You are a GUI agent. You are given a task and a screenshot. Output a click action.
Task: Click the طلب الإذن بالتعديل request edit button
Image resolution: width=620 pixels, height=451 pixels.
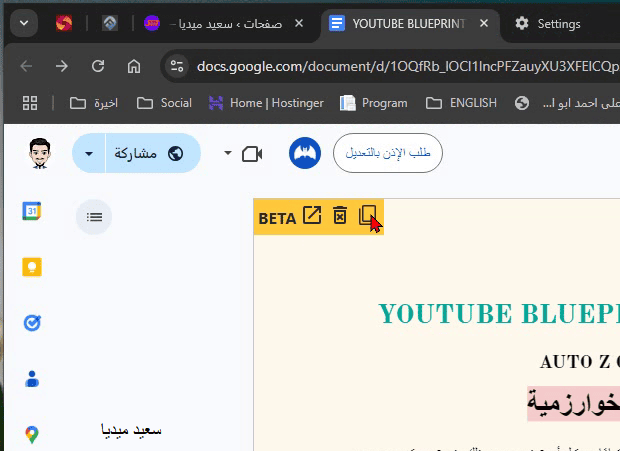(387, 153)
